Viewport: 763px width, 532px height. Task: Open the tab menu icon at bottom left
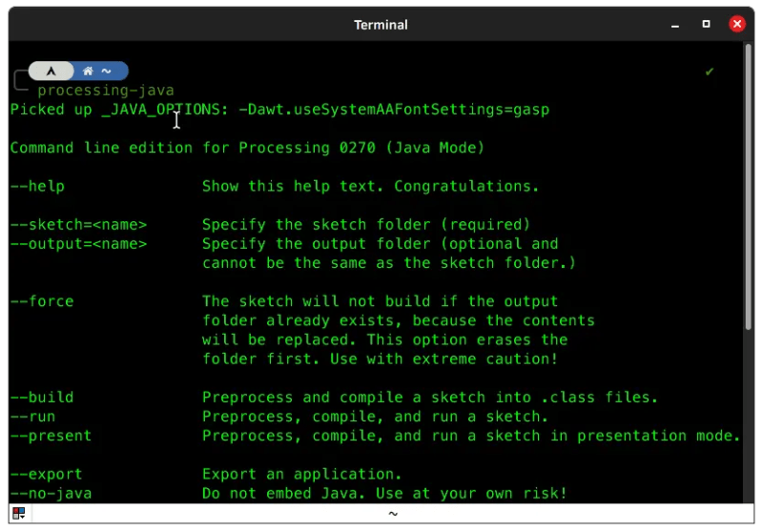[19, 513]
